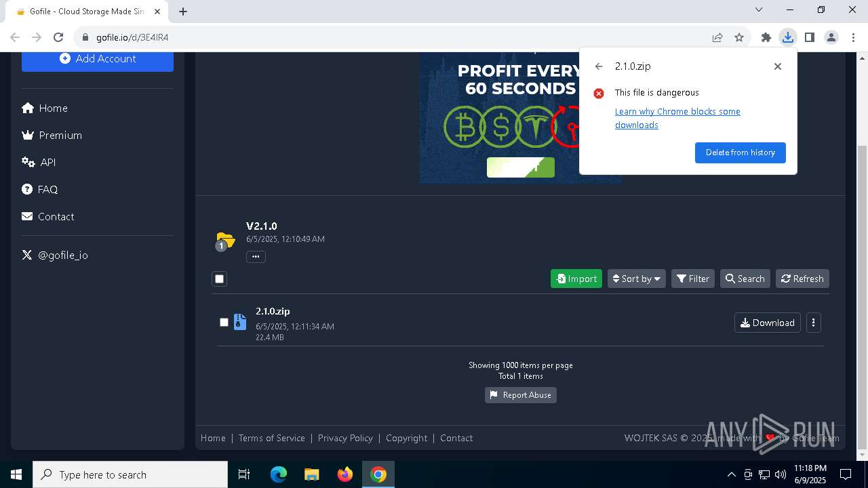This screenshot has height=488, width=868.
Task: Go to Home in the sidebar
Action: click(45, 108)
